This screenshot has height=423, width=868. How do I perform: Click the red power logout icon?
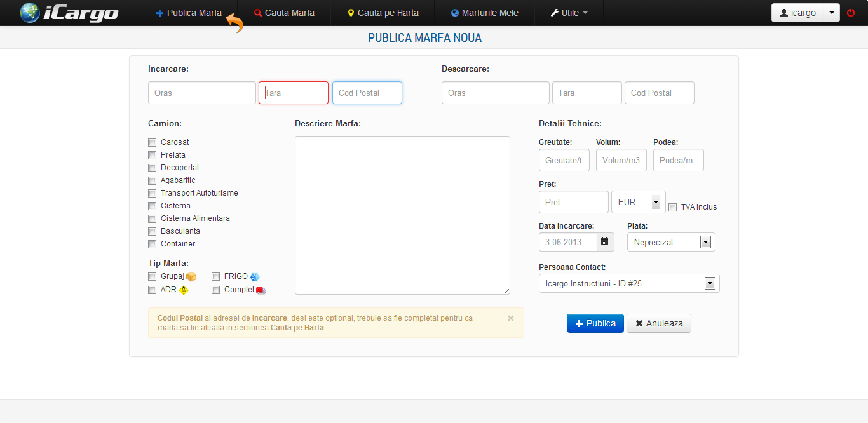pyautogui.click(x=851, y=13)
